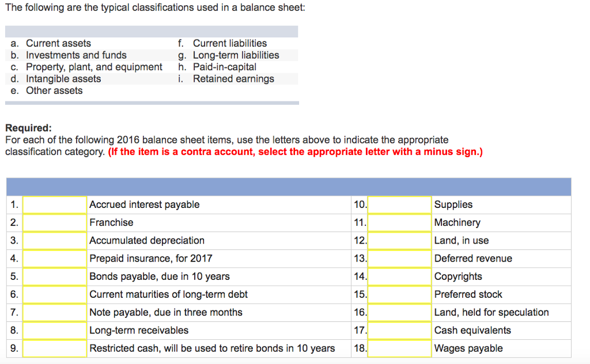
Task: Click the box beside Prepaid insurance, for 2017
Action: tap(55, 258)
